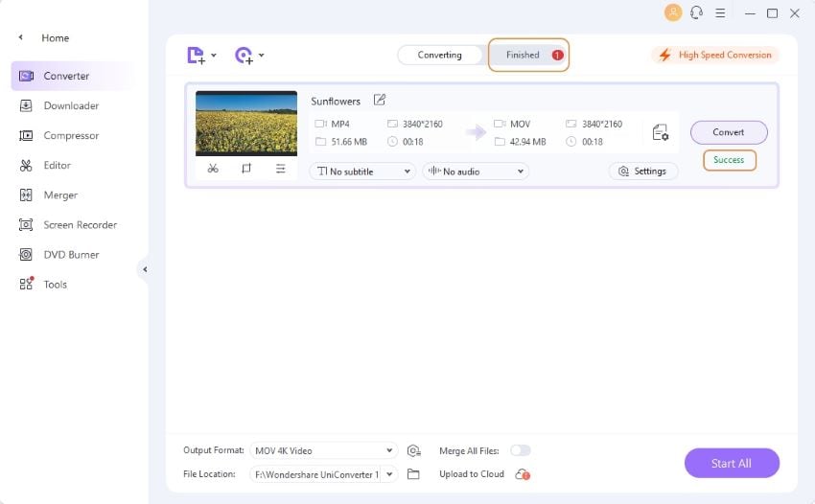The height and width of the screenshot is (504, 815).
Task: Click the Load DVD icon
Action: click(244, 55)
